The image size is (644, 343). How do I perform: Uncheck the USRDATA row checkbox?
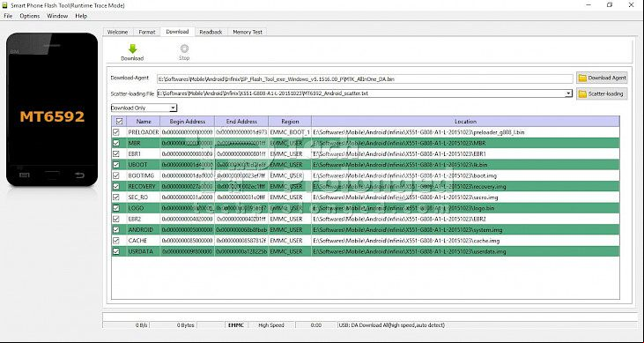(116, 251)
